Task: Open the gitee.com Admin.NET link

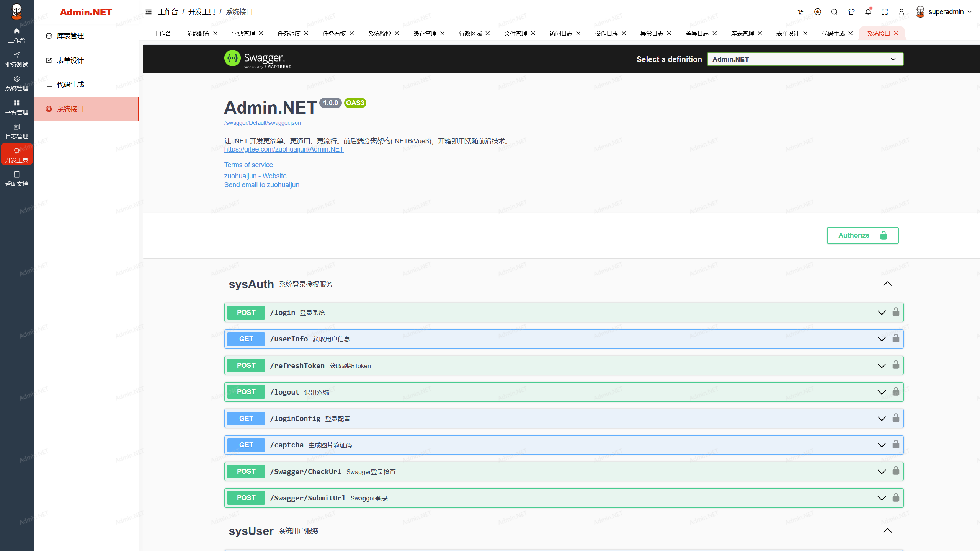Action: pos(284,149)
